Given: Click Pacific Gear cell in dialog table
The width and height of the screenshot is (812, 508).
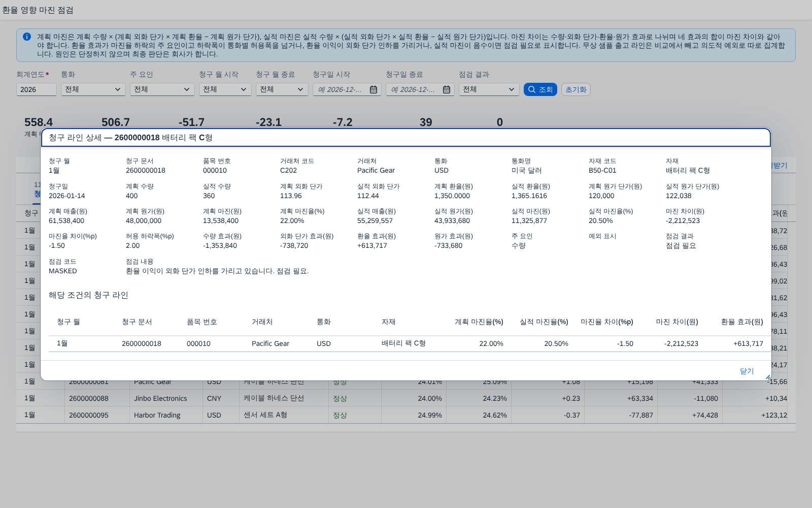Looking at the screenshot, I should [270, 343].
